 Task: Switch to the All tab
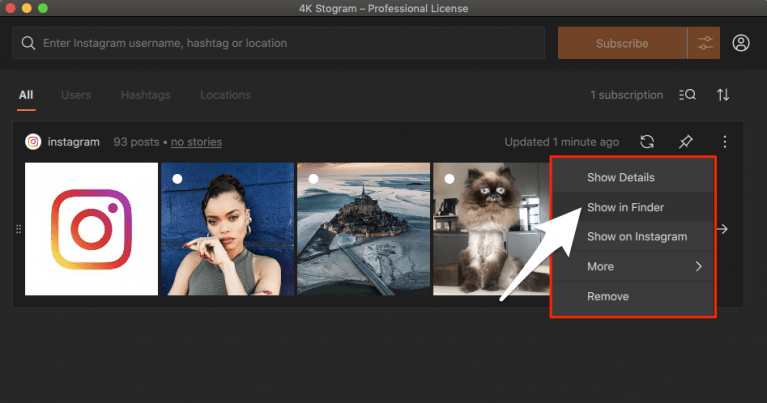(26, 95)
